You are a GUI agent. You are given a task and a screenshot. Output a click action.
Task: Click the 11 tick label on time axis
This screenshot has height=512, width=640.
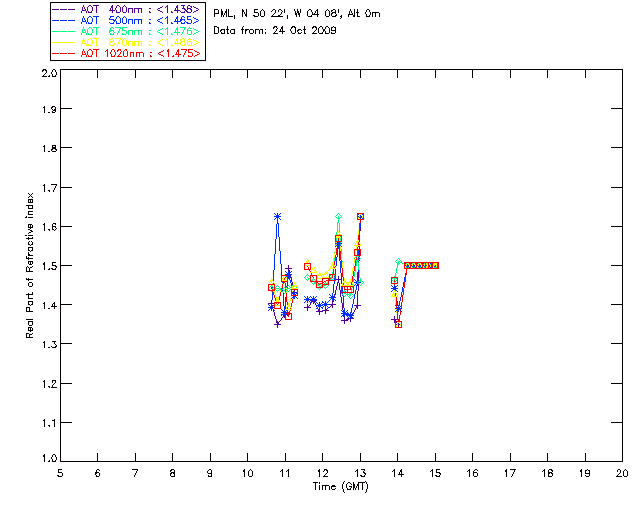tap(285, 473)
